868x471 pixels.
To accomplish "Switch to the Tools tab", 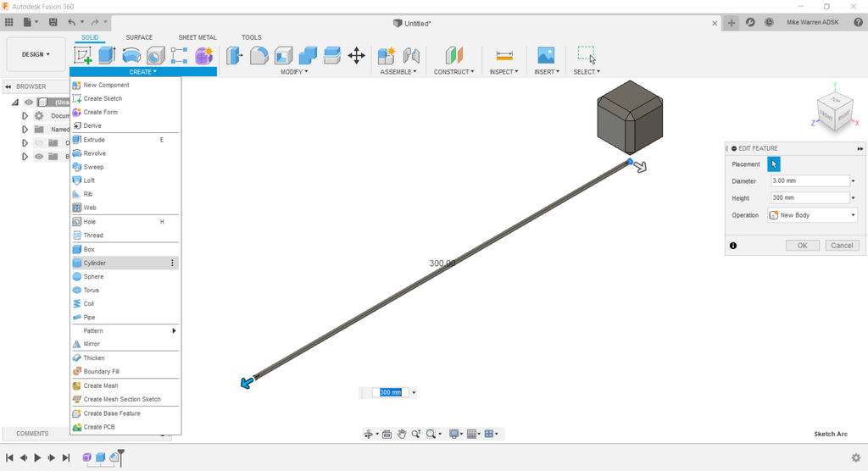I will pos(251,37).
